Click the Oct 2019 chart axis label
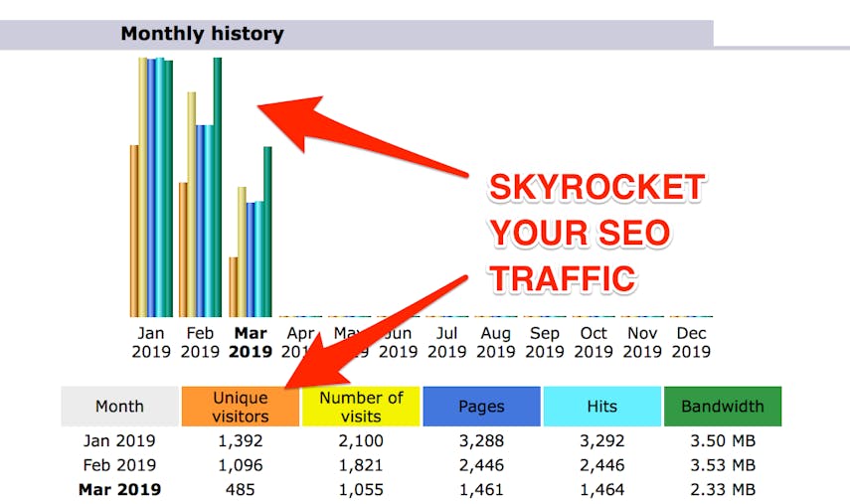Viewport: 850px width, 504px height. tap(594, 342)
